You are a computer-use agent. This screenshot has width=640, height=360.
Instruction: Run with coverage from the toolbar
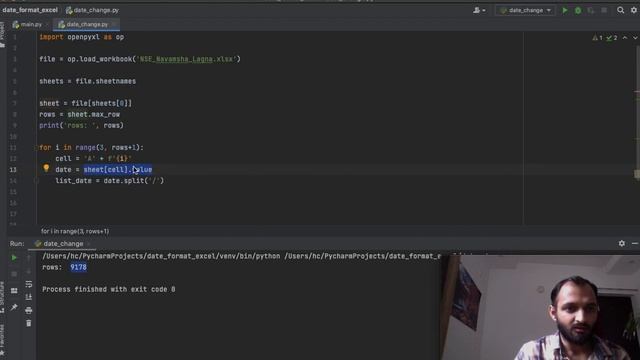pos(591,10)
